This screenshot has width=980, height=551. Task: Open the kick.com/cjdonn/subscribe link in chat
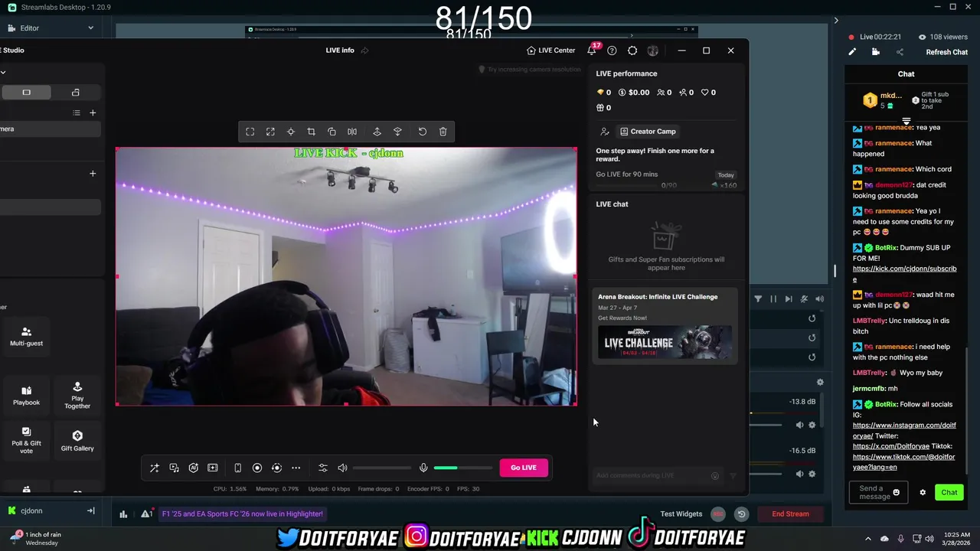(x=904, y=274)
